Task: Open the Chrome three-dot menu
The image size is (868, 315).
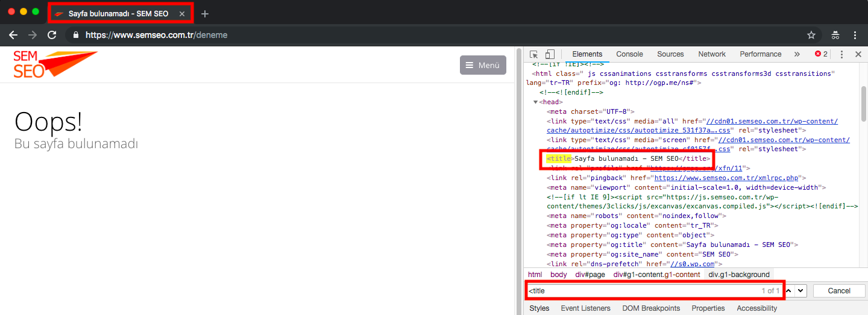Action: (x=855, y=35)
